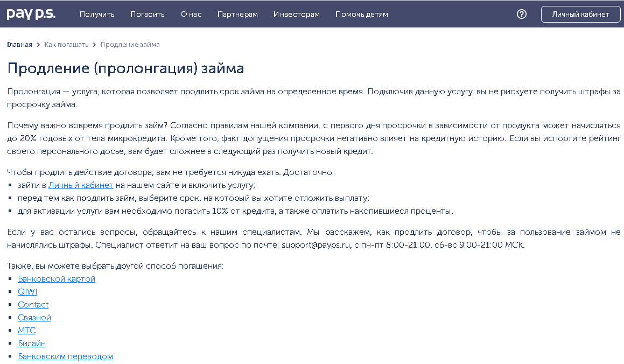Viewport: 624px width, 364px height.
Task: Open Помочь детям in the navigation
Action: [x=361, y=14]
